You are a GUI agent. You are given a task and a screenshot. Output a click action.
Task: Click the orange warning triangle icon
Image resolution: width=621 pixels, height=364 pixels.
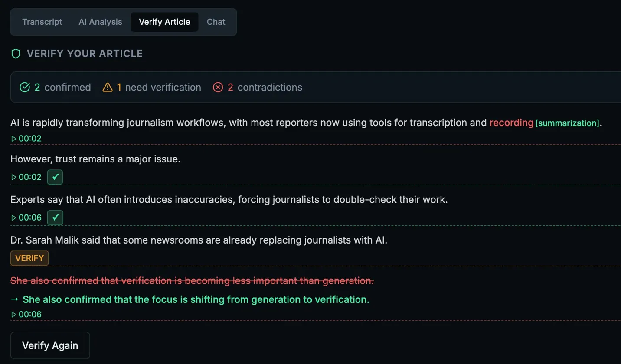[107, 87]
